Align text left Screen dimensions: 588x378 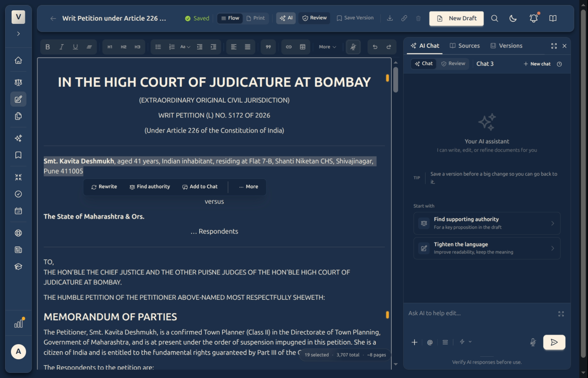[234, 47]
